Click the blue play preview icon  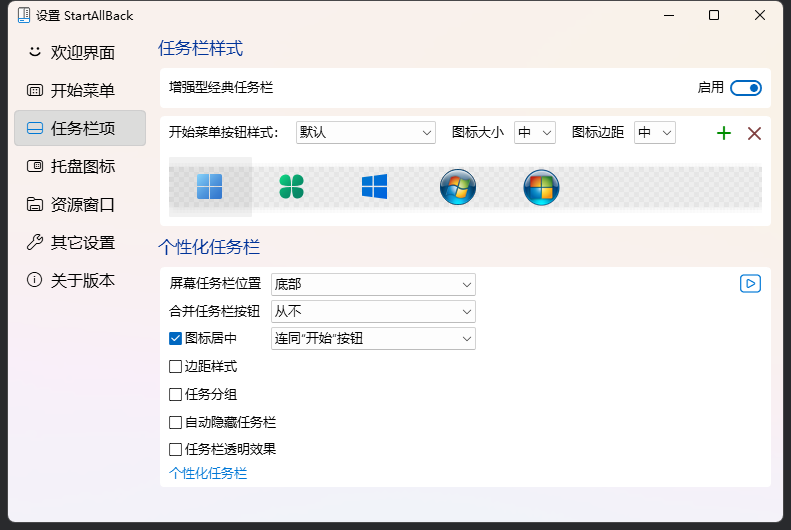(750, 283)
